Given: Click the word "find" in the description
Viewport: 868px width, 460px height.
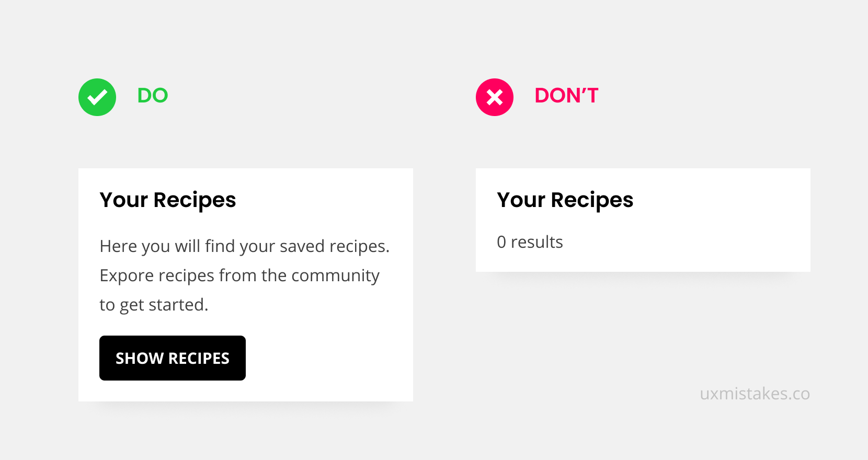Looking at the screenshot, I should 220,246.
